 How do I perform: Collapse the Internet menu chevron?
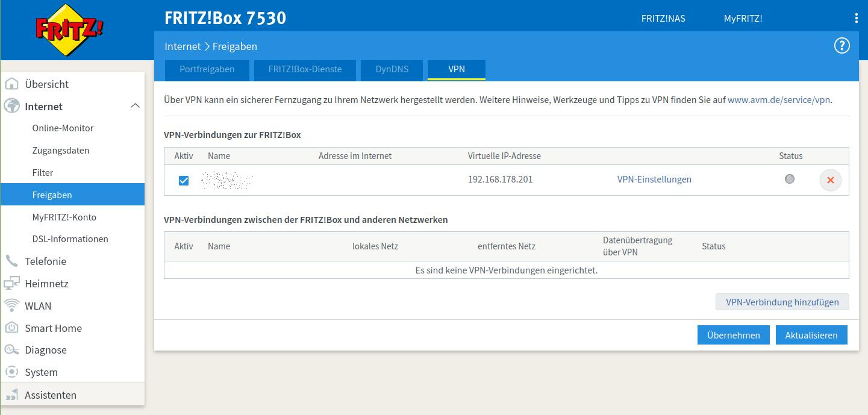tap(135, 106)
